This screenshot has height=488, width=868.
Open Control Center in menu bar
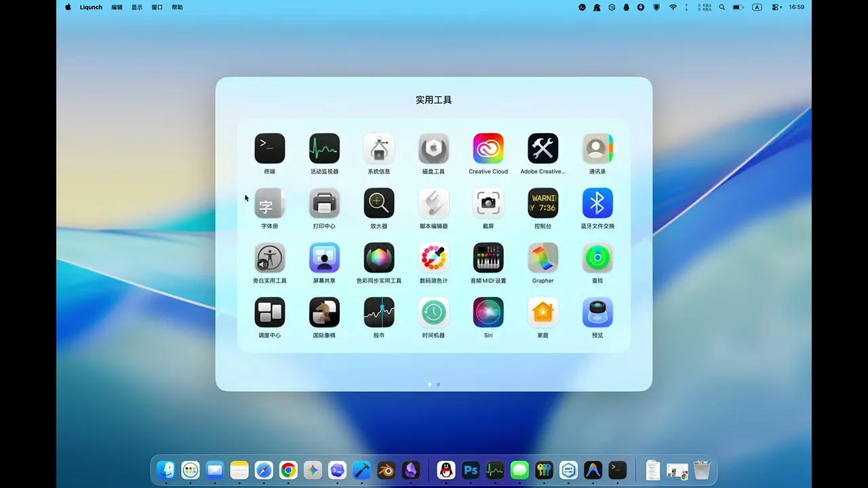[x=776, y=7]
